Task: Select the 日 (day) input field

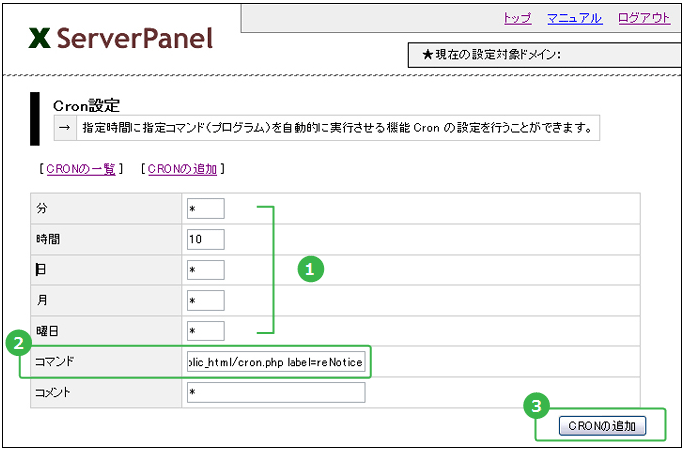Action: pyautogui.click(x=205, y=270)
